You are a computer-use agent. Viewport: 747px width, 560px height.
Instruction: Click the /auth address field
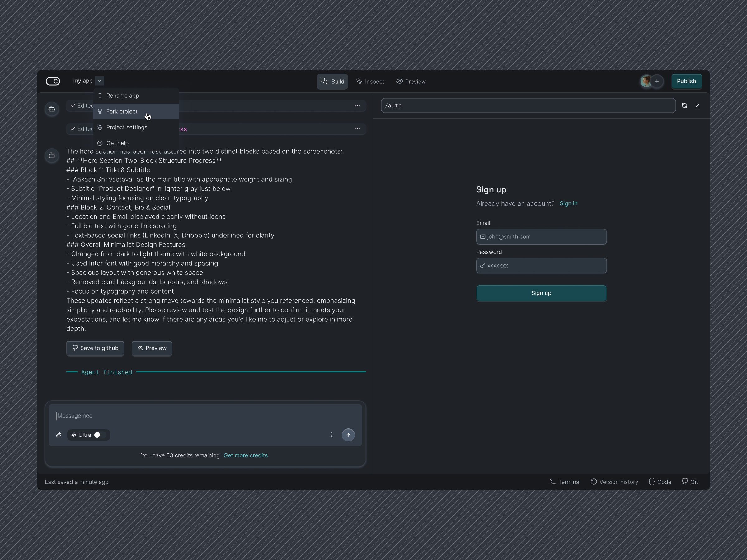pyautogui.click(x=527, y=105)
